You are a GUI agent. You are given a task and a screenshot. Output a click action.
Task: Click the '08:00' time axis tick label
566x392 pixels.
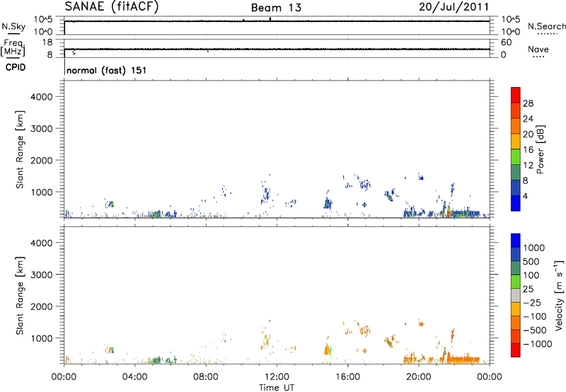point(205,377)
